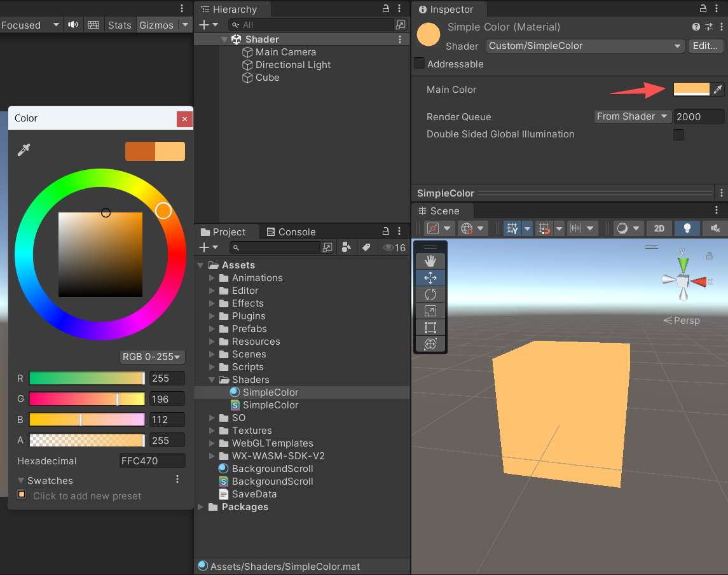Select the Rotate tool
Image resolution: width=728 pixels, height=575 pixels.
pyautogui.click(x=430, y=294)
